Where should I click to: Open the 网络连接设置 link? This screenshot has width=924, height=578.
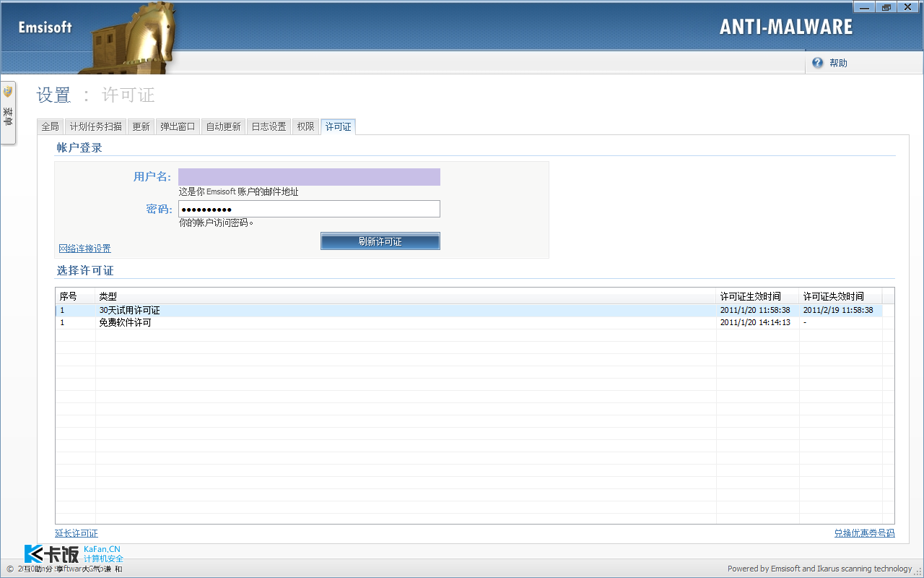point(84,249)
